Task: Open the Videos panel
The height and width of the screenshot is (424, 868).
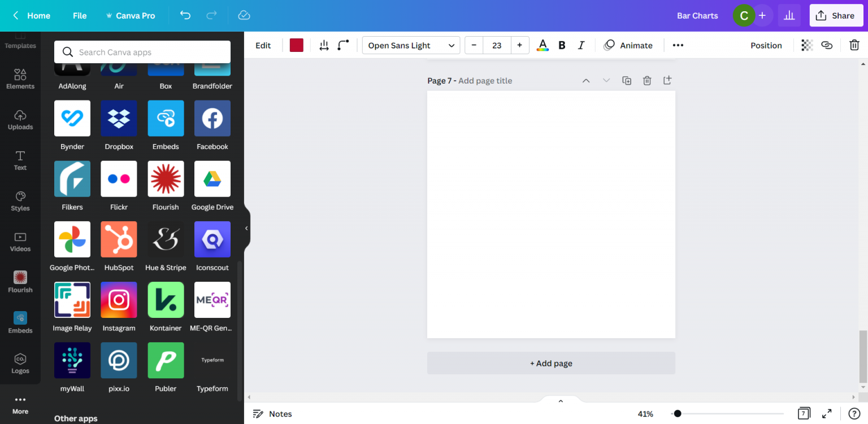Action: click(20, 242)
